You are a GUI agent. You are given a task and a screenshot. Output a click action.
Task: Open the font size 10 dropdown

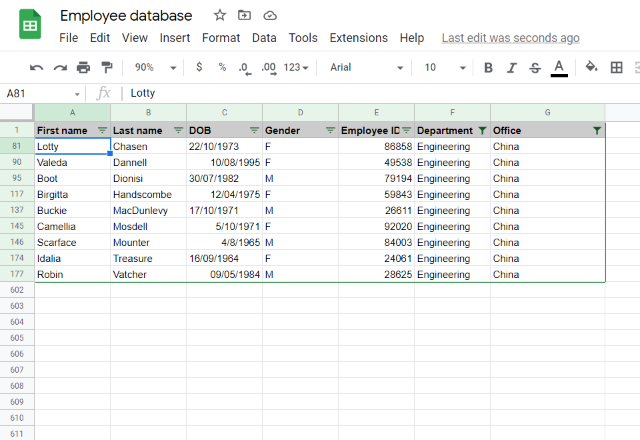444,67
